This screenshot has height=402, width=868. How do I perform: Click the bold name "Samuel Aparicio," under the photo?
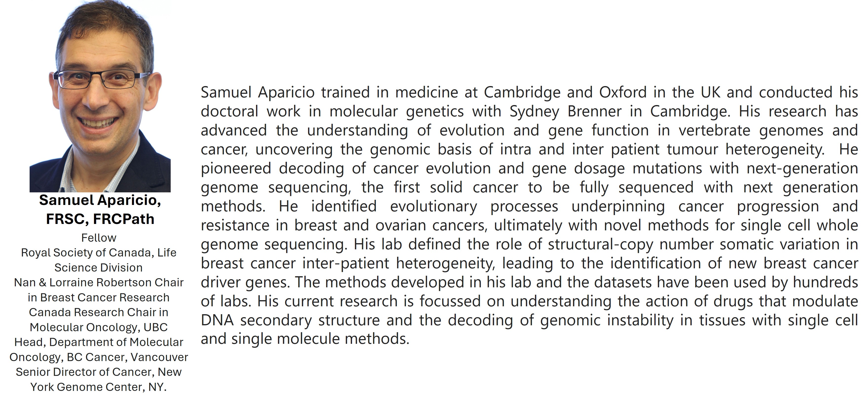tap(100, 200)
